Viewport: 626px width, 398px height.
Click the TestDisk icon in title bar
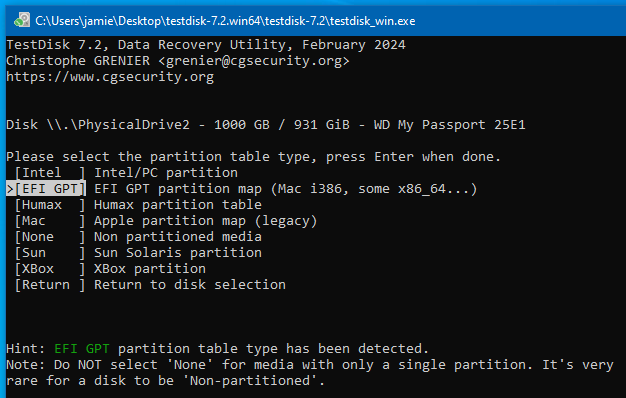click(x=22, y=20)
